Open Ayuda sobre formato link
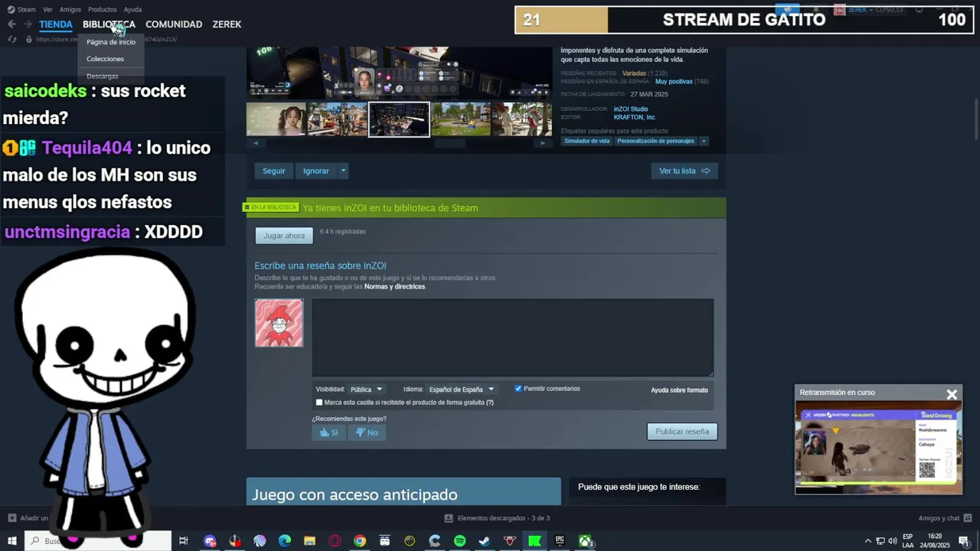This screenshot has height=551, width=980. pos(679,390)
